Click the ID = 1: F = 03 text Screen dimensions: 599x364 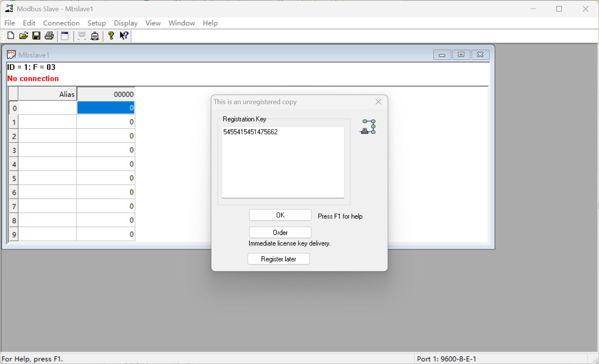point(31,67)
